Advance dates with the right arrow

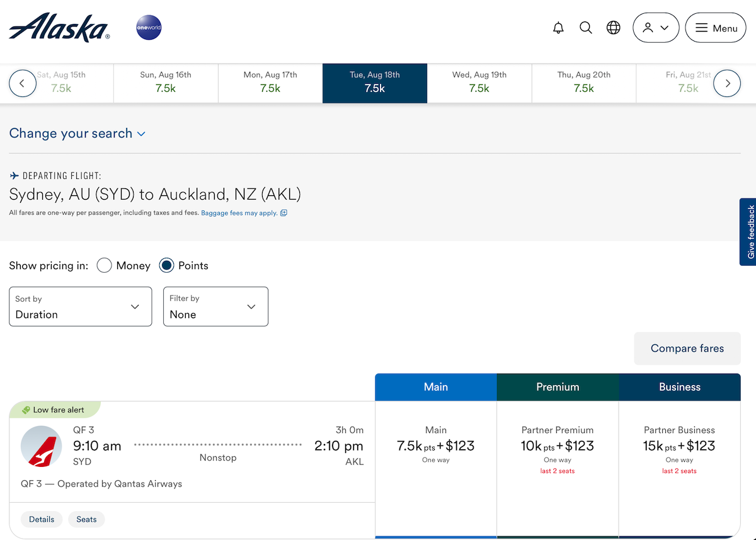pos(727,83)
